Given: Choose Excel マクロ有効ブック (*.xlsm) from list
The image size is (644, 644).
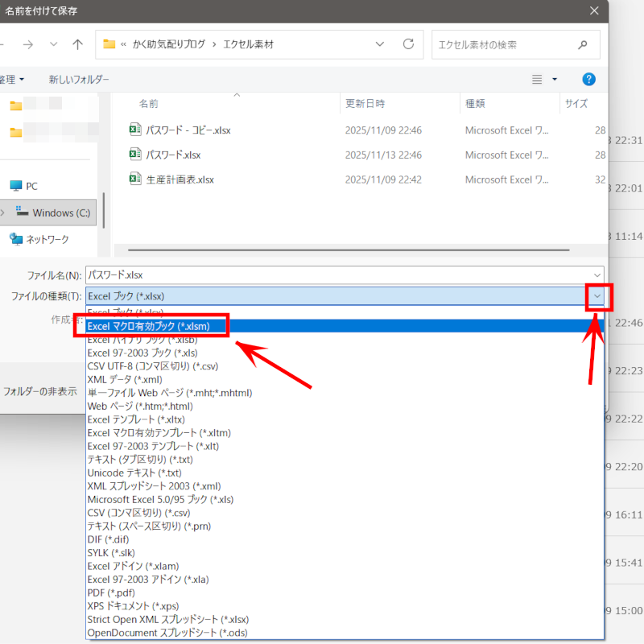Looking at the screenshot, I should (152, 326).
